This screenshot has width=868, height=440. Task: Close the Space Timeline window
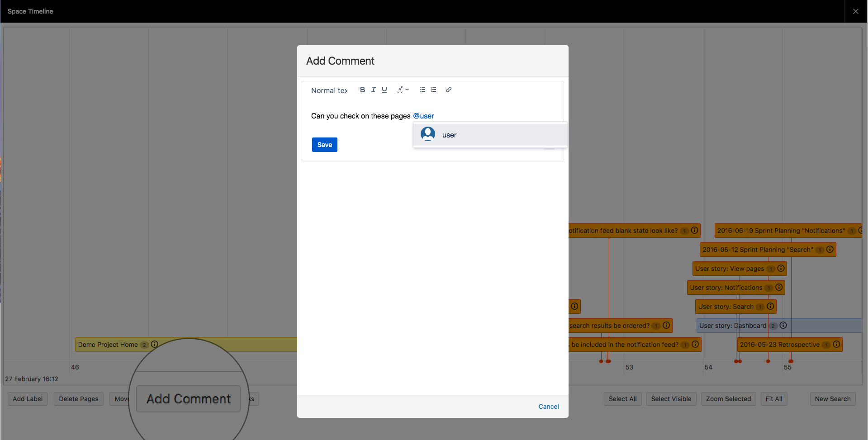856,11
